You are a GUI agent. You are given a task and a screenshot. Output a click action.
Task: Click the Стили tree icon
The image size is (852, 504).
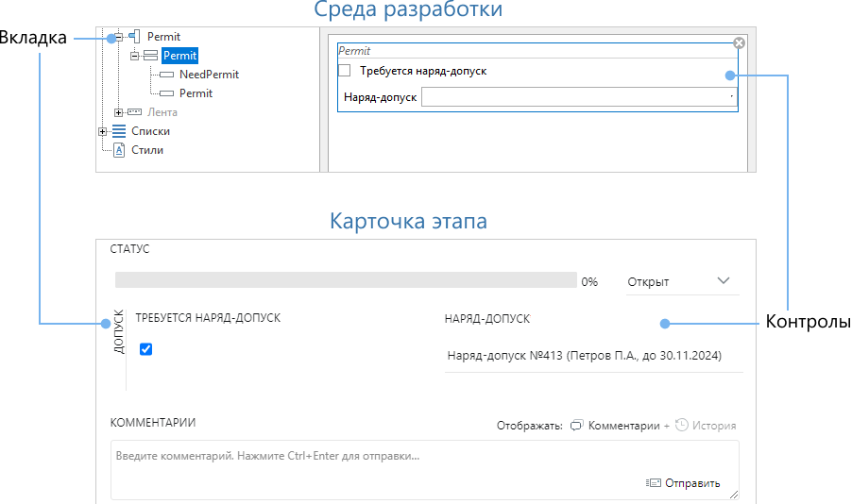119,150
